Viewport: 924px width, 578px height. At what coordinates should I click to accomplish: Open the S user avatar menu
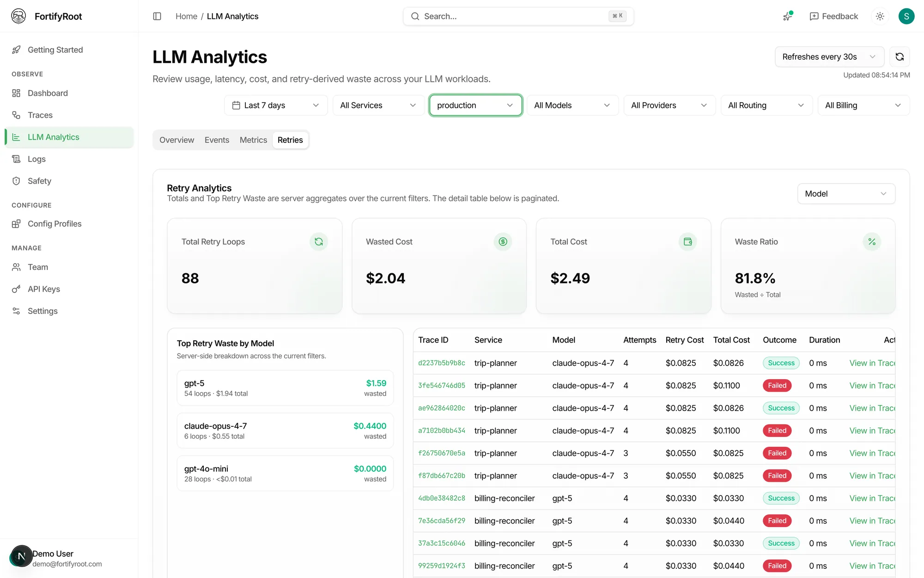pos(906,16)
